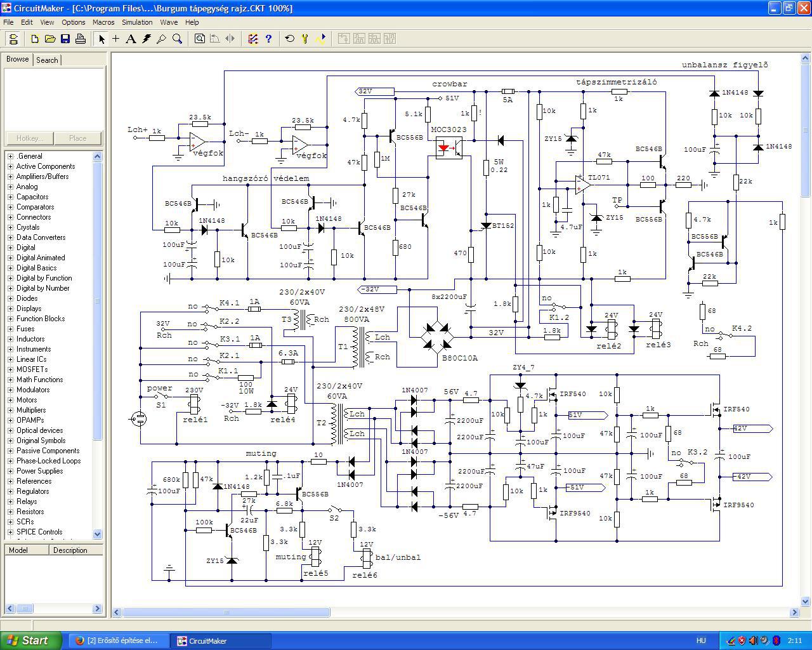Image resolution: width=812 pixels, height=650 pixels.
Task: Open the Edit menu
Action: [27, 22]
